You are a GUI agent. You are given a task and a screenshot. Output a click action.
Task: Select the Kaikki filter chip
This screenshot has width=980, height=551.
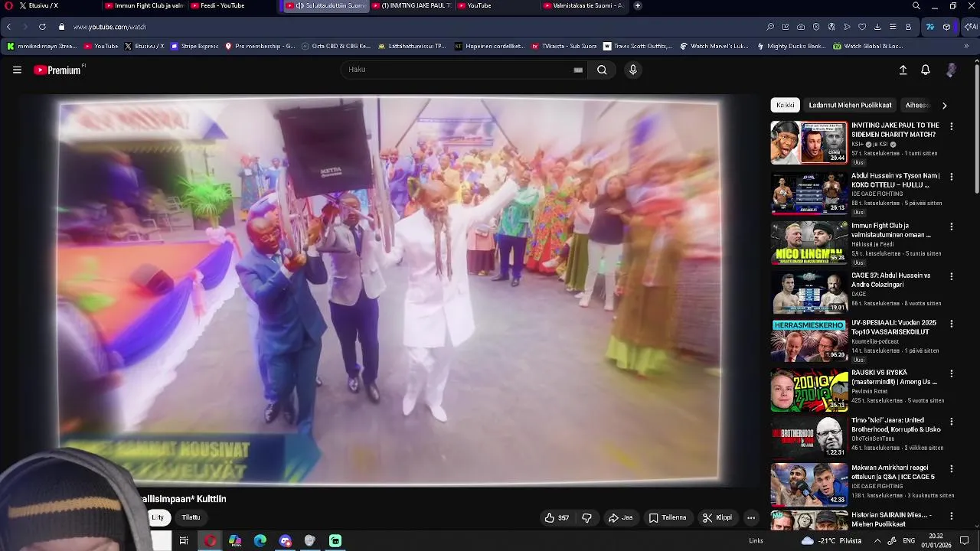786,106
